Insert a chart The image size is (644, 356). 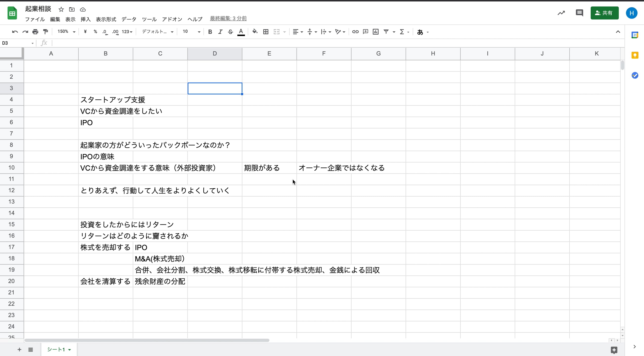(x=375, y=32)
